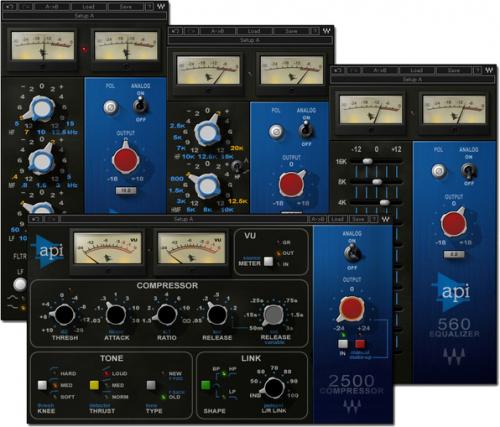Image resolution: width=500 pixels, height=427 pixels.
Task: Click A->B in the 560 Equalizer toolbar
Action: coord(380,70)
